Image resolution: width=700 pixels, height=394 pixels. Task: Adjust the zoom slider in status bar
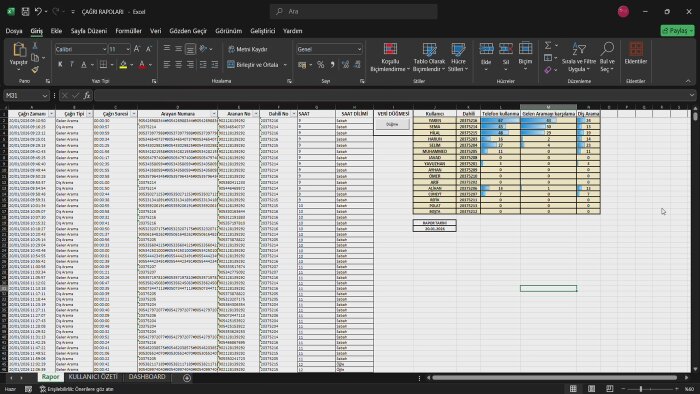[x=641, y=389]
